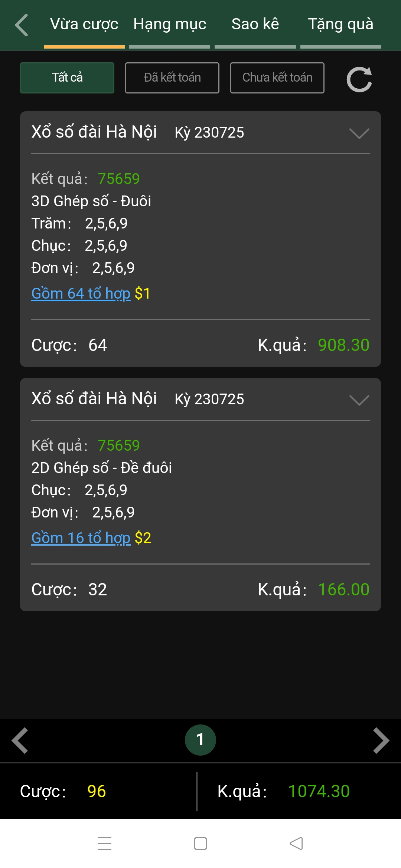
Task: Go to next page arrow
Action: (381, 740)
